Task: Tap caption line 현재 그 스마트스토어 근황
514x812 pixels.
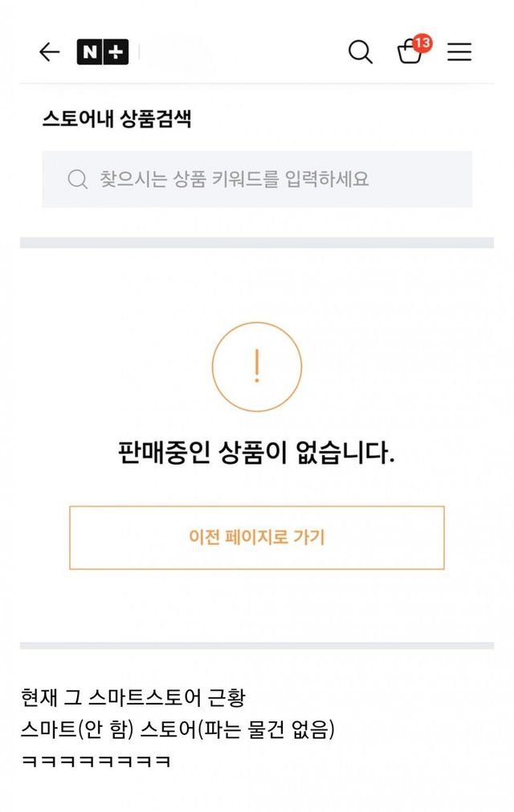Action: [138, 696]
